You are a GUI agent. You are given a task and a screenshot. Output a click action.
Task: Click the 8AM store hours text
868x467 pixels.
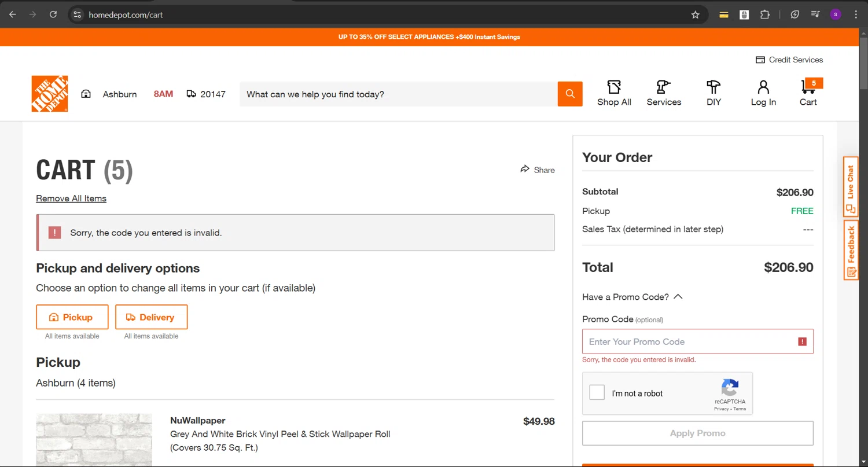click(x=163, y=94)
